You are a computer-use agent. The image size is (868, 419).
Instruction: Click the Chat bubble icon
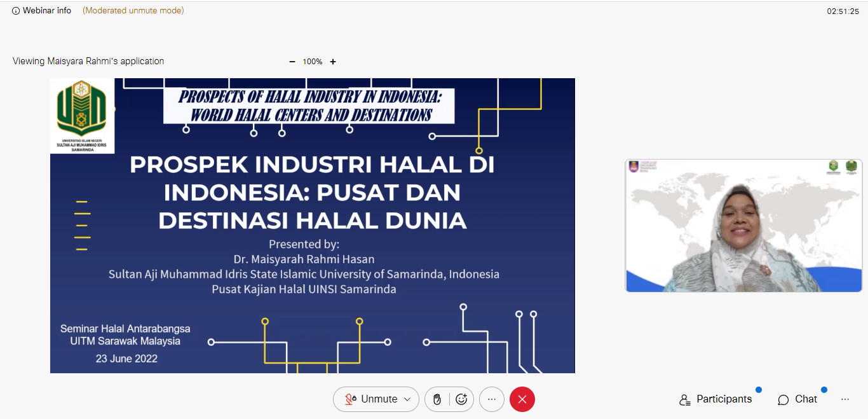(783, 400)
